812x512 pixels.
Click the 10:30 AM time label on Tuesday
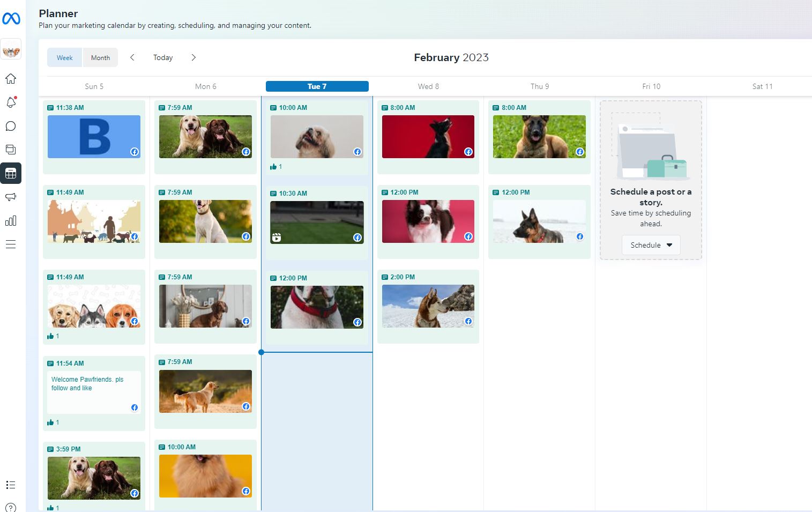(293, 194)
